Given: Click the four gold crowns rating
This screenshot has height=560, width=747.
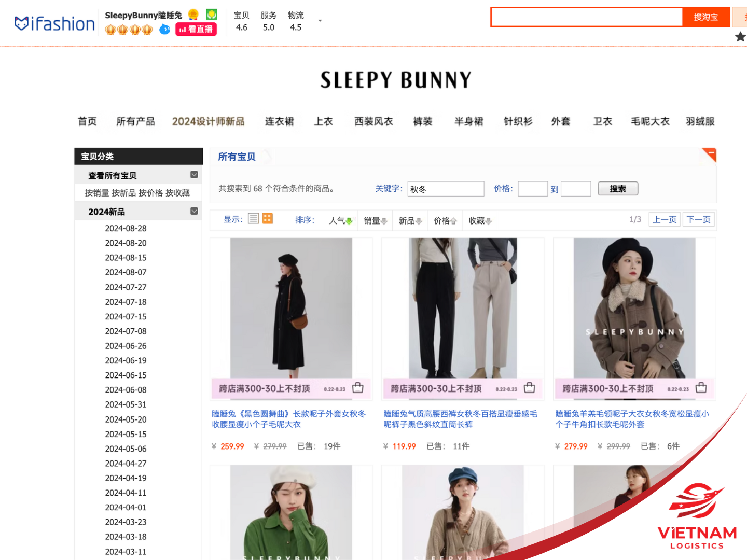Looking at the screenshot, I should coord(129,30).
